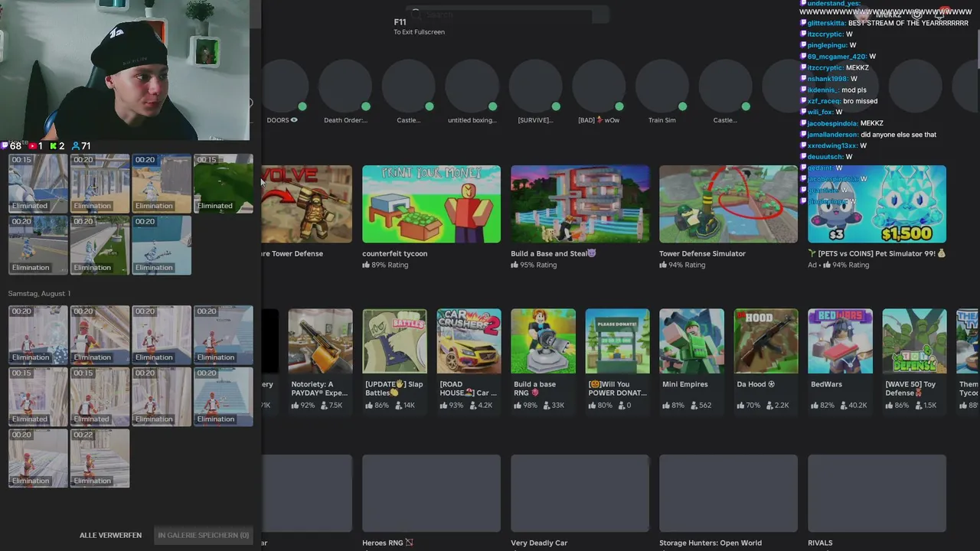Select the green grass Eliminated highlight clip
980x551 pixels.
click(x=223, y=184)
